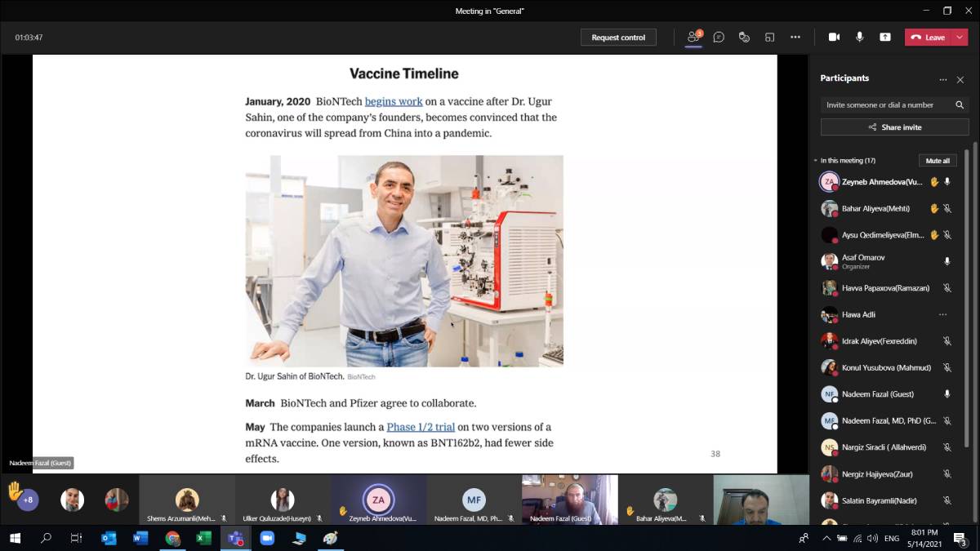This screenshot has height=551, width=980.
Task: Open the reactions and raise hand icon
Action: point(744,37)
